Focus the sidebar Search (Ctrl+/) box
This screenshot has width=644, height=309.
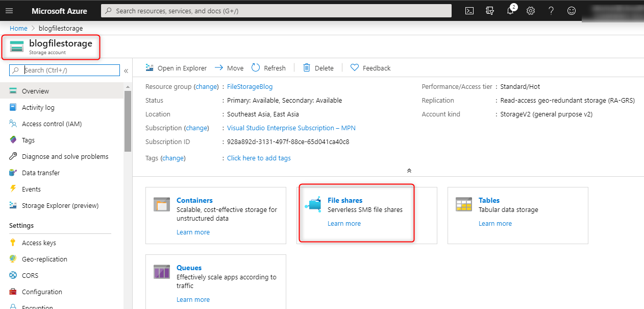(x=65, y=70)
